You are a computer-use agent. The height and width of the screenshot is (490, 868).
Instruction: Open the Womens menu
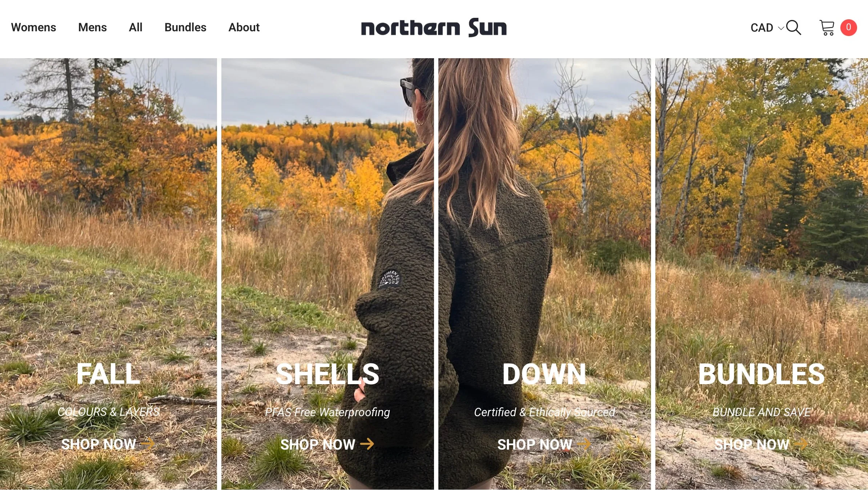(x=33, y=27)
